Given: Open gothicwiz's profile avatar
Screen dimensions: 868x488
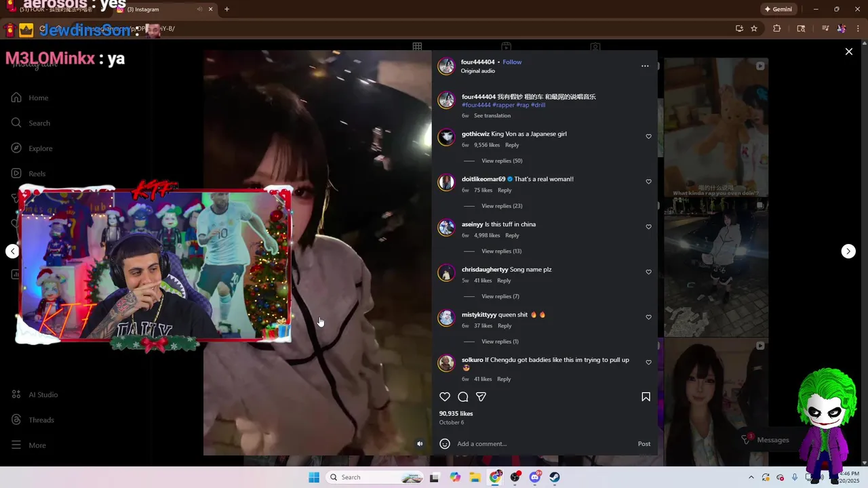Looking at the screenshot, I should (x=446, y=138).
